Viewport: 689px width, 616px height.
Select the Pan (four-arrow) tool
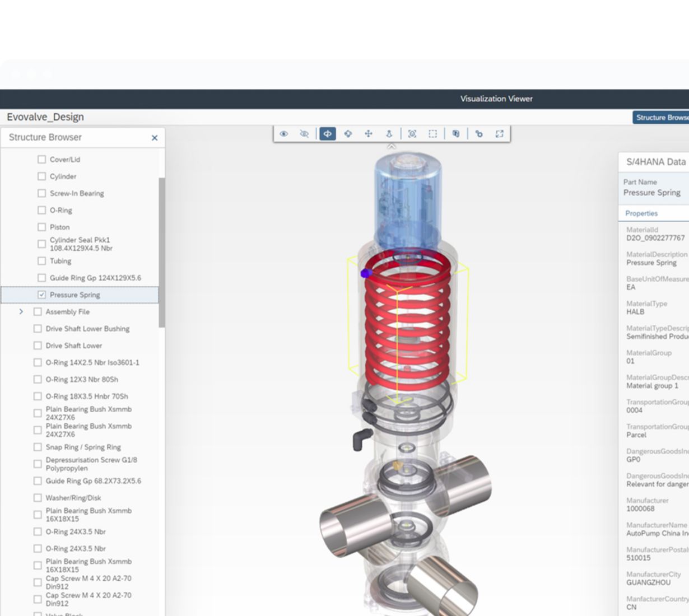point(369,134)
